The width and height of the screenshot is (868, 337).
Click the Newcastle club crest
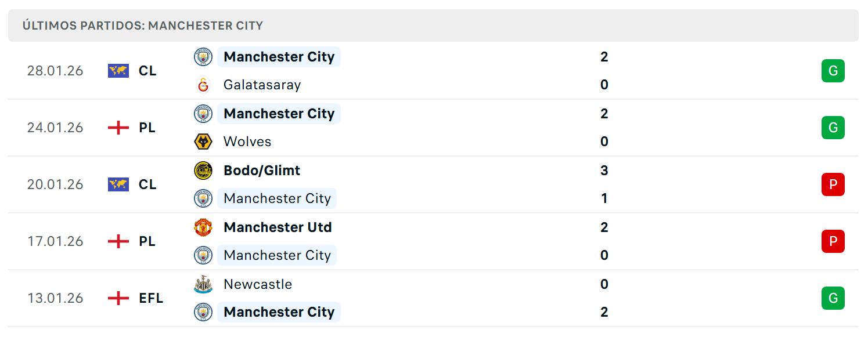click(203, 284)
